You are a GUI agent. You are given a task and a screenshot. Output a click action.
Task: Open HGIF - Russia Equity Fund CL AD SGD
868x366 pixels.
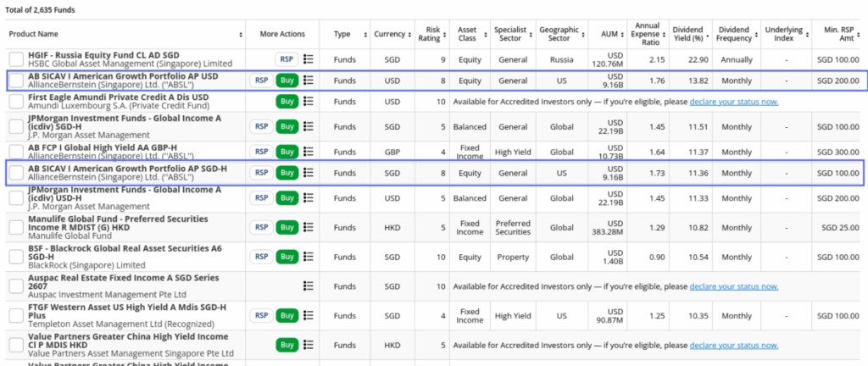pyautogui.click(x=103, y=55)
